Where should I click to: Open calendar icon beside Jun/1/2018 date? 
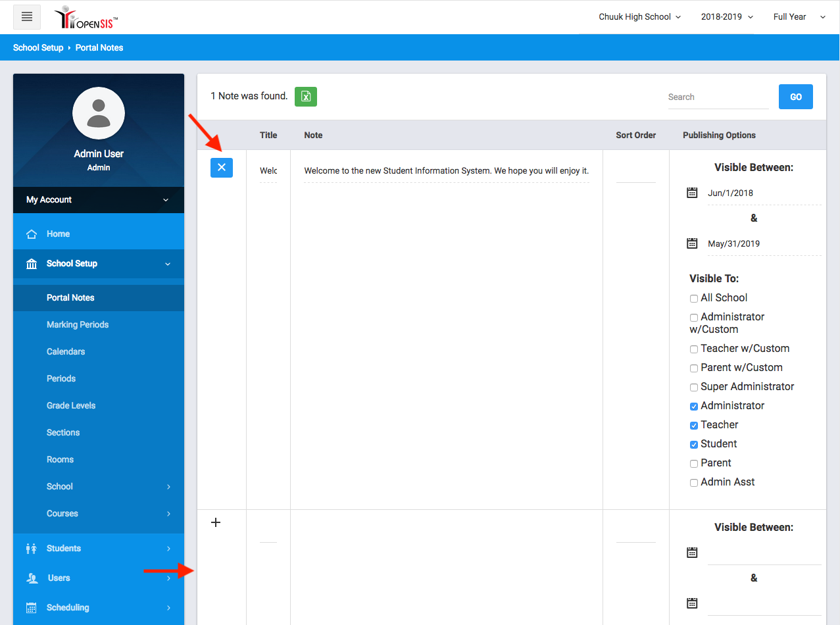(x=692, y=193)
